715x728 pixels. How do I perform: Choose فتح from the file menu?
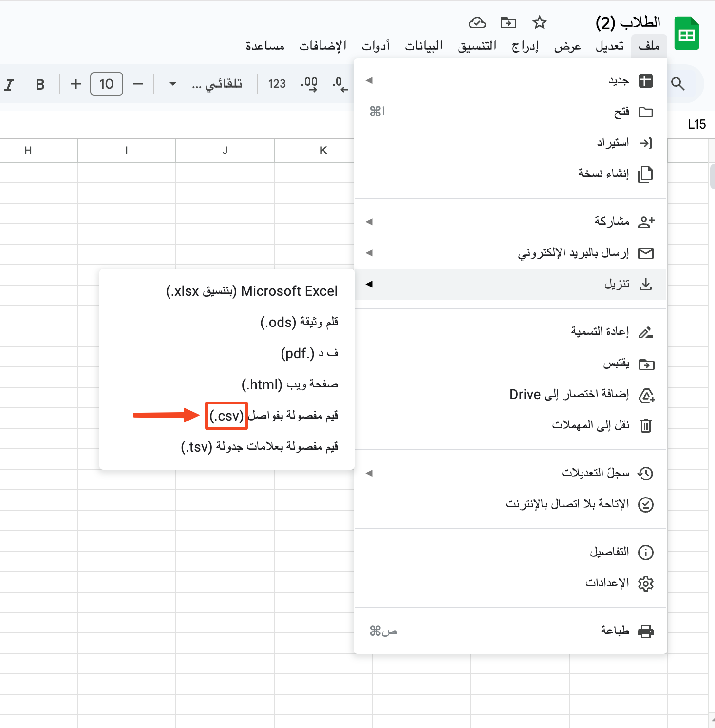[510, 112]
